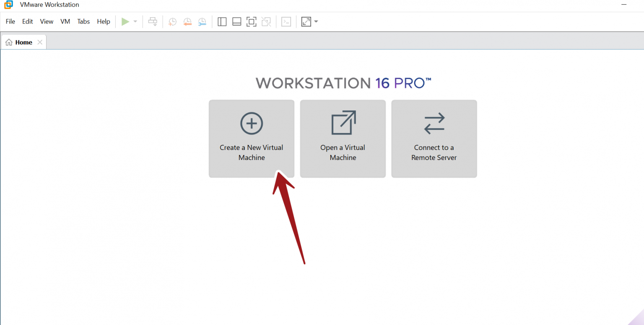The image size is (644, 325).
Task: Open the Snapshot Manager wrench-clock icon
Action: click(202, 21)
